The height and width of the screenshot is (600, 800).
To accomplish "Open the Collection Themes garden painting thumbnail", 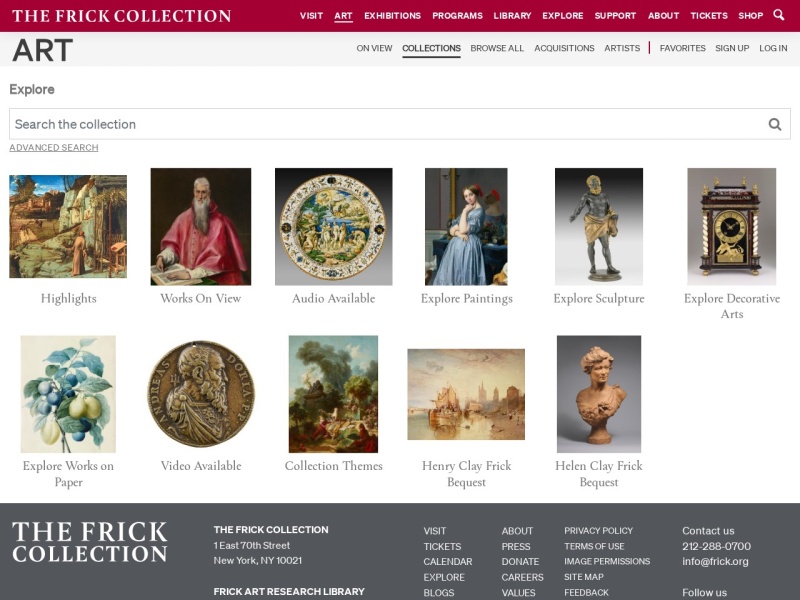I will pos(334,394).
